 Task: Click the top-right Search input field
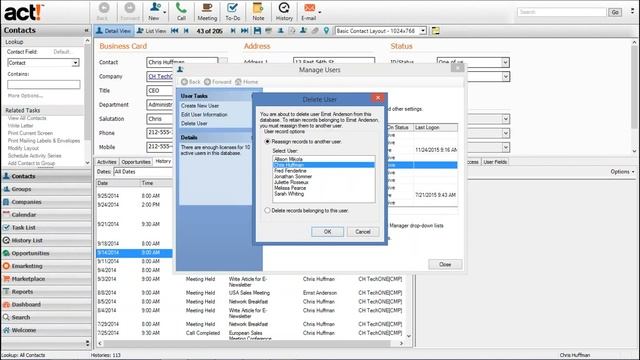[x=562, y=12]
